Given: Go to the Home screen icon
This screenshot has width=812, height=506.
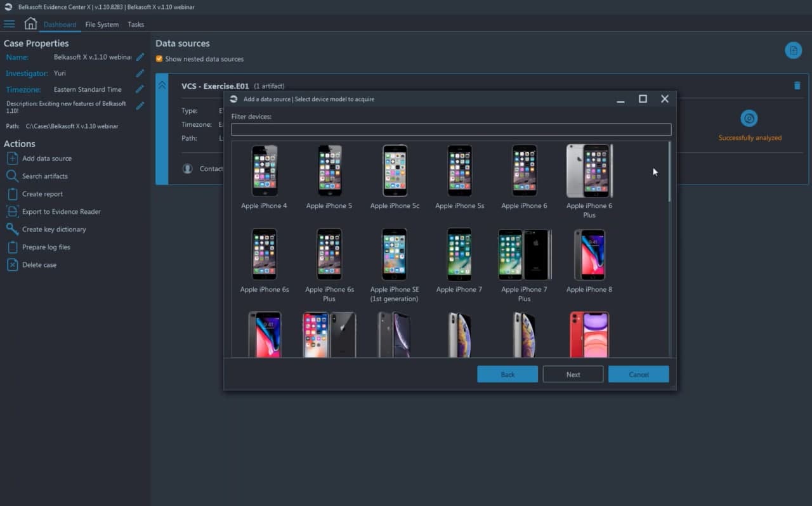Looking at the screenshot, I should (x=30, y=23).
